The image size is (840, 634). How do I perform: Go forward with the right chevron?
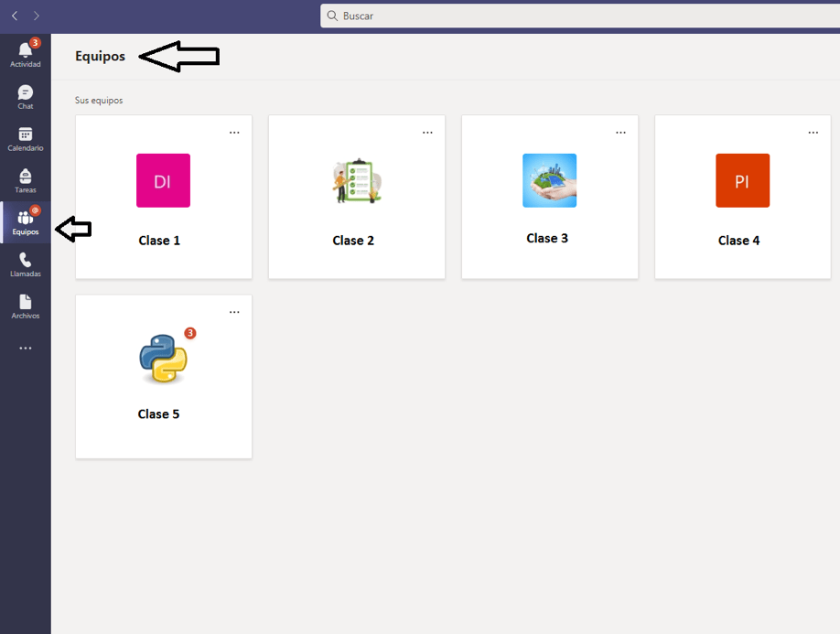pyautogui.click(x=37, y=16)
